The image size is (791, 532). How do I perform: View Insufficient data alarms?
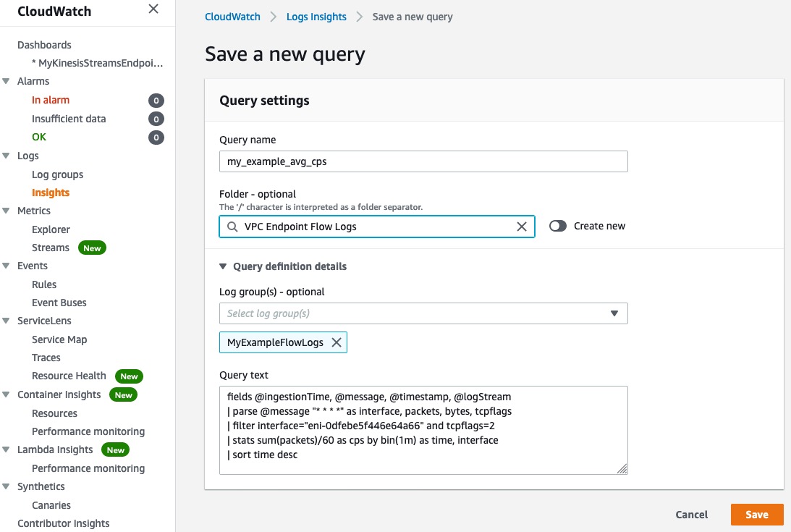pos(69,119)
